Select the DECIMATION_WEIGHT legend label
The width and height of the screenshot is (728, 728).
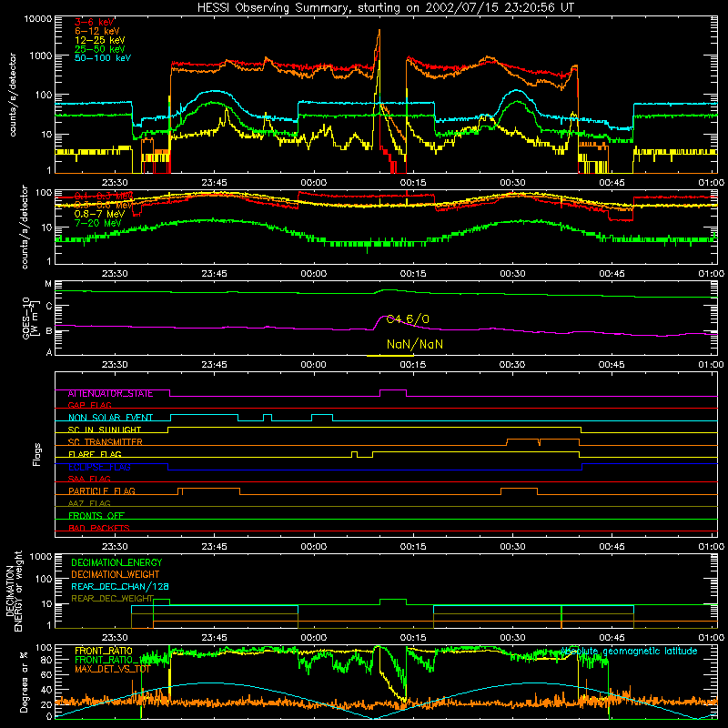[116, 575]
